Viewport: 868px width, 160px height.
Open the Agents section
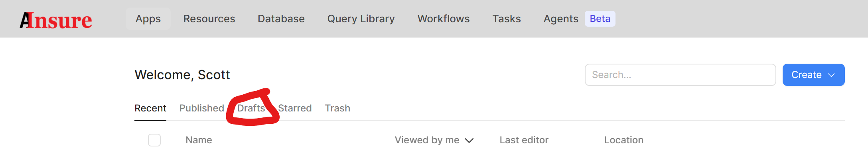coord(561,19)
